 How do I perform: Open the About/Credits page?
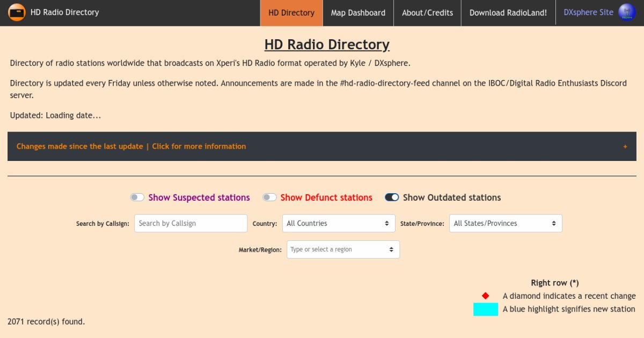[427, 13]
